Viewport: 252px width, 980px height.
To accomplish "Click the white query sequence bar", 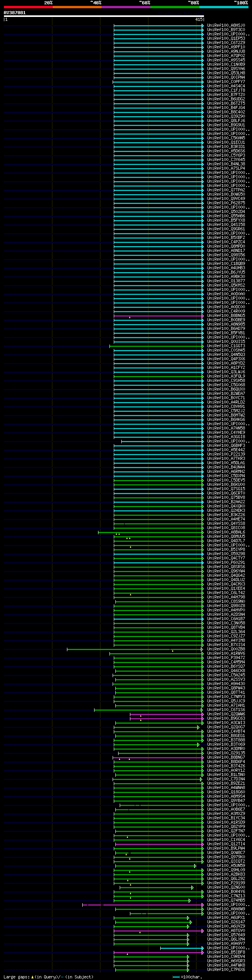I will (104, 16).
